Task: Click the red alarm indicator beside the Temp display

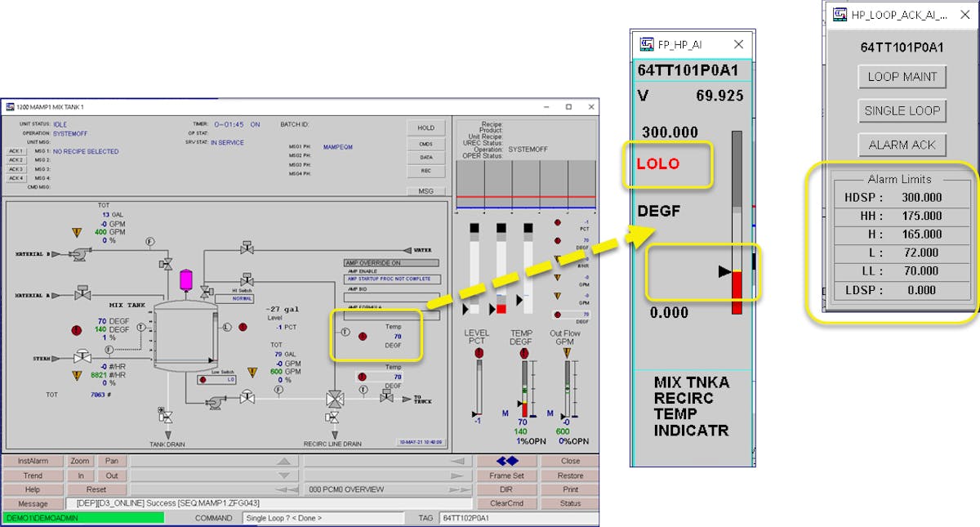Action: pos(362,336)
